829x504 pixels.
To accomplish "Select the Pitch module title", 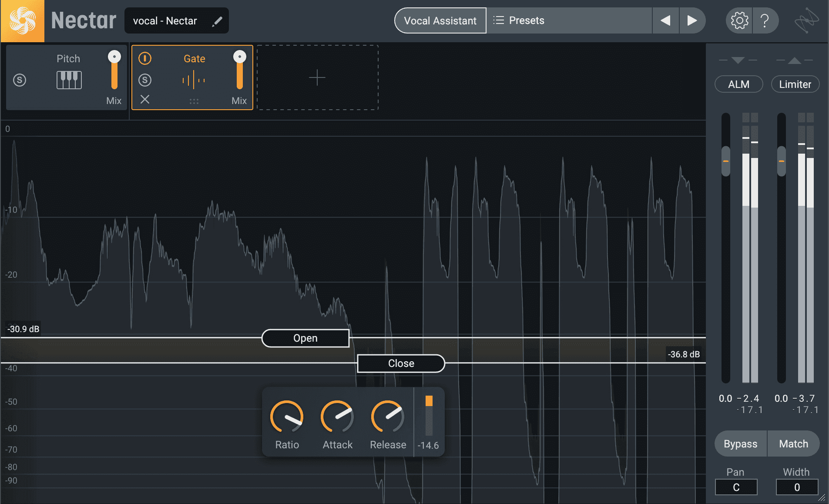I will (x=68, y=58).
